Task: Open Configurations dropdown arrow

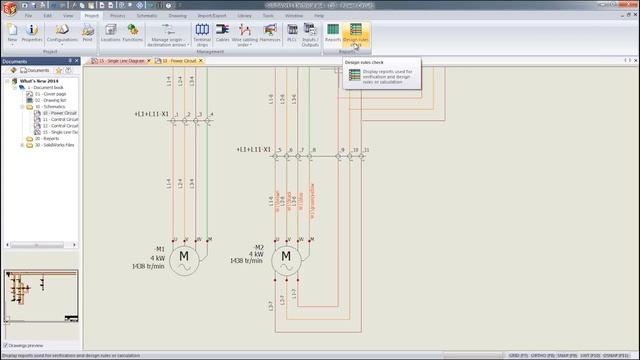Action: click(x=62, y=44)
